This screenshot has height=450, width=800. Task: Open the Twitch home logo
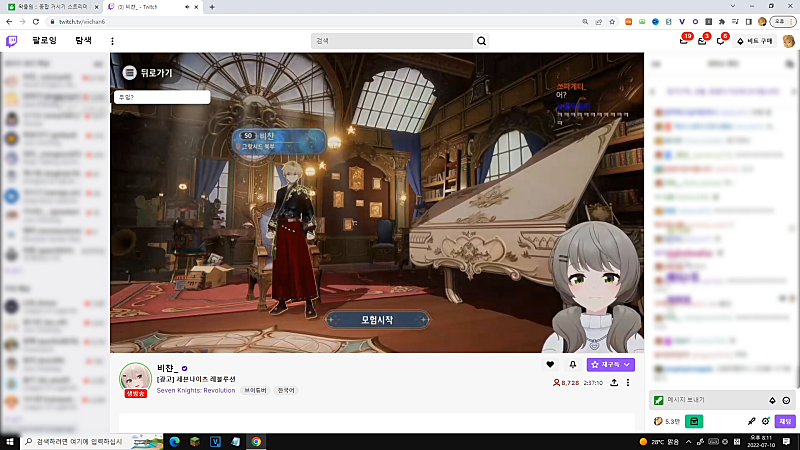click(x=11, y=41)
